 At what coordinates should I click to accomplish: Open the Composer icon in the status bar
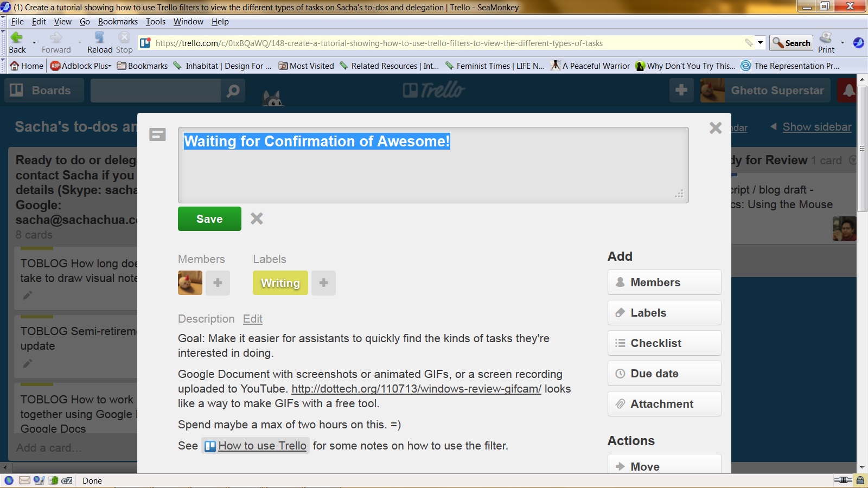point(39,480)
